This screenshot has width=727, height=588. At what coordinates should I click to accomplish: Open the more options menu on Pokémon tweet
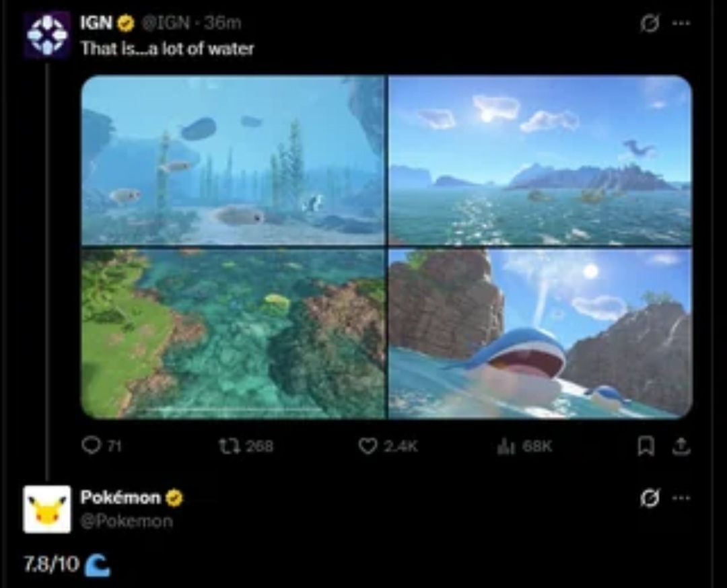pos(681,498)
